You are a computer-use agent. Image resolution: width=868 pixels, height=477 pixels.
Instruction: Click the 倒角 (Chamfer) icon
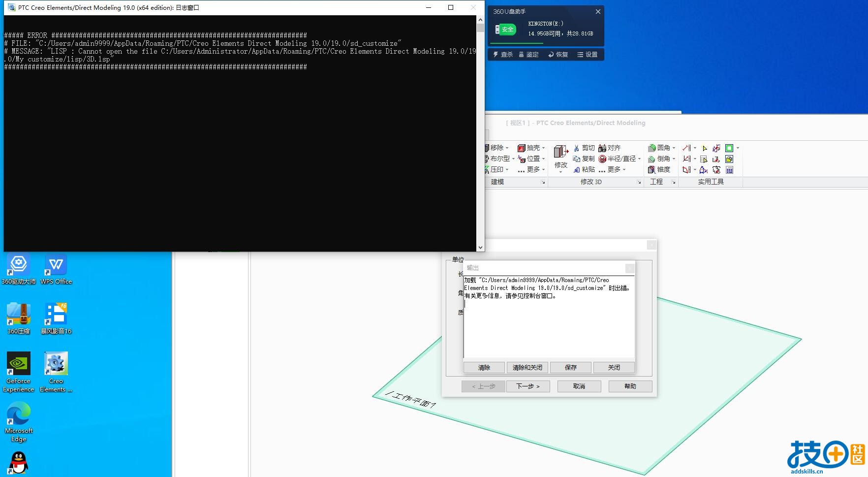(652, 159)
